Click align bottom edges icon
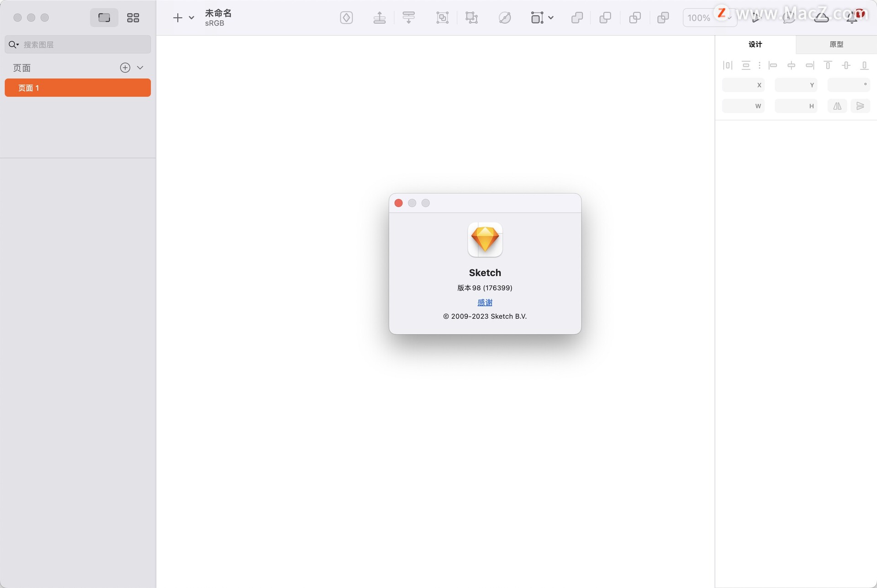The image size is (877, 588). pos(864,65)
